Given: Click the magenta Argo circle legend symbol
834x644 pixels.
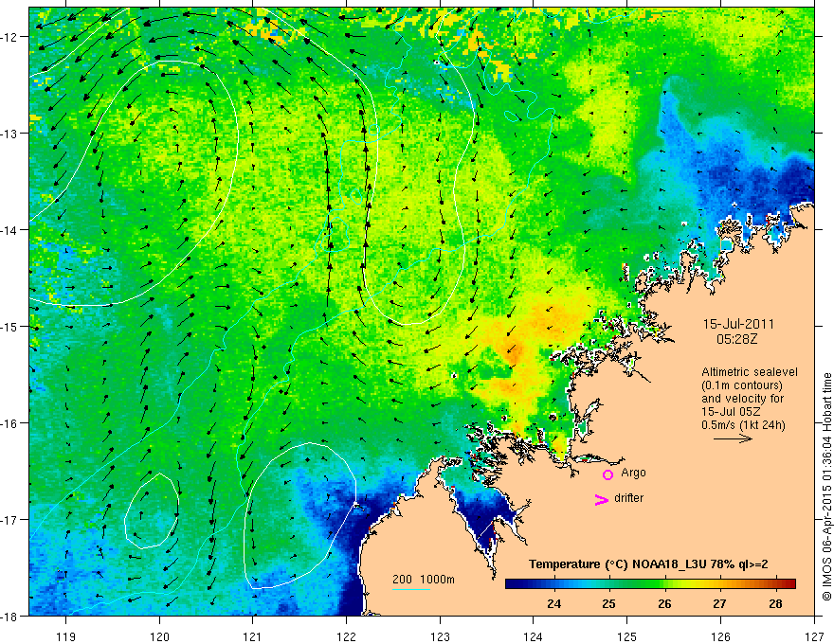Looking at the screenshot, I should (607, 474).
